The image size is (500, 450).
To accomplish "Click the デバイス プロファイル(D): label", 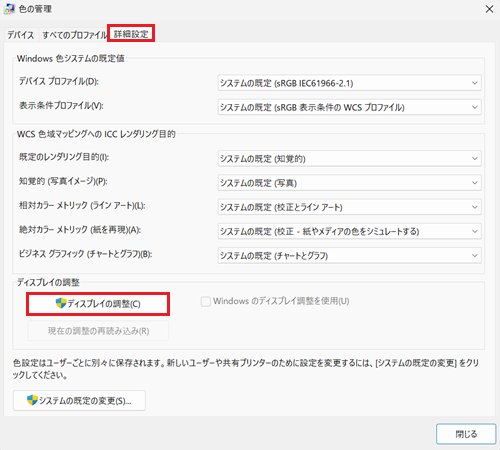I will pos(59,81).
